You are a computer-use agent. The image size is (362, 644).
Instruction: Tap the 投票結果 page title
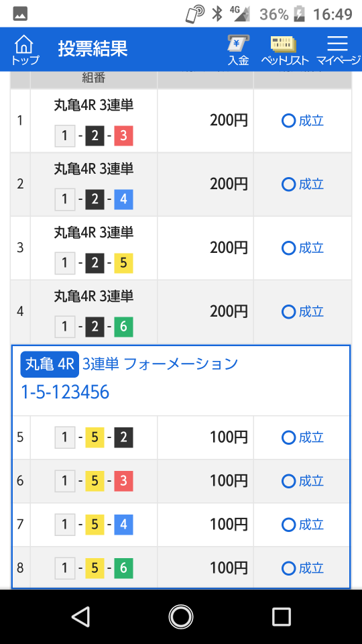tap(93, 49)
